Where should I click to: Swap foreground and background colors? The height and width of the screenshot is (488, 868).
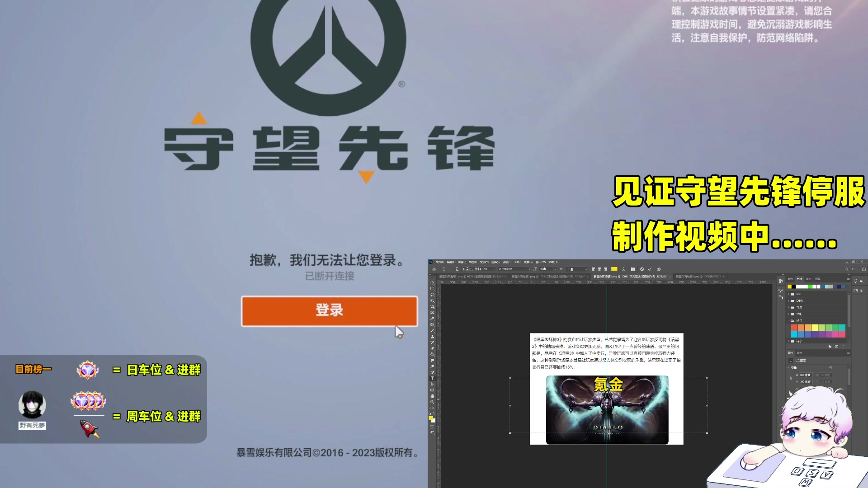(x=434, y=413)
